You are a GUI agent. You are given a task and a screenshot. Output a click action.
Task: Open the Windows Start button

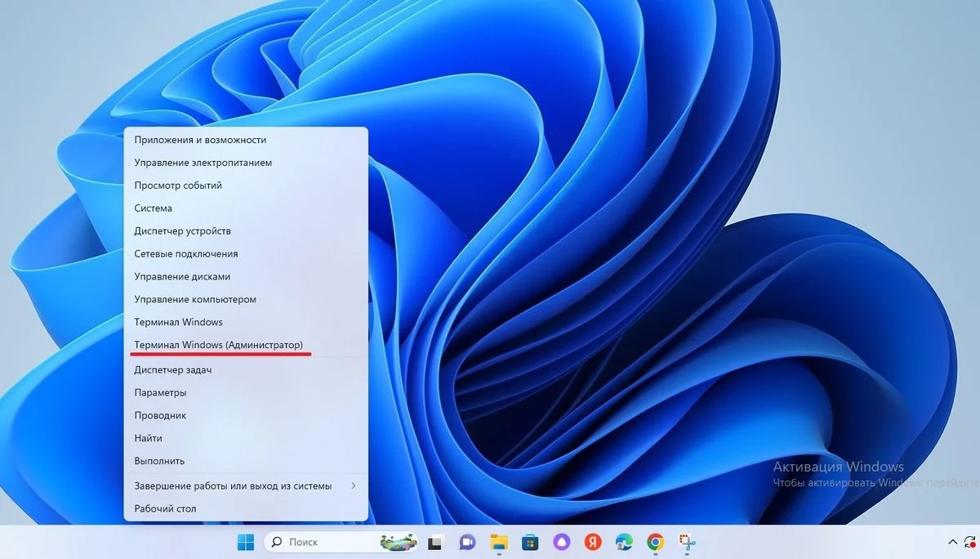click(x=245, y=542)
